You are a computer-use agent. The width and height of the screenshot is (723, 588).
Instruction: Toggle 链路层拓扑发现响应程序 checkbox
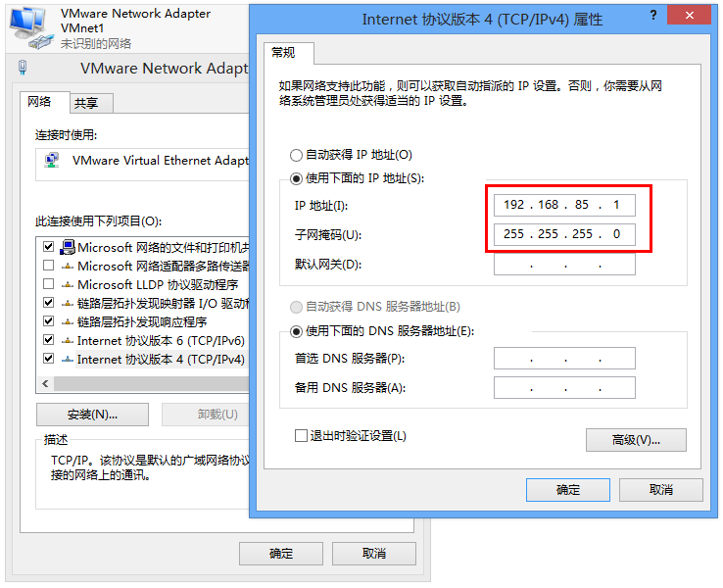click(48, 321)
